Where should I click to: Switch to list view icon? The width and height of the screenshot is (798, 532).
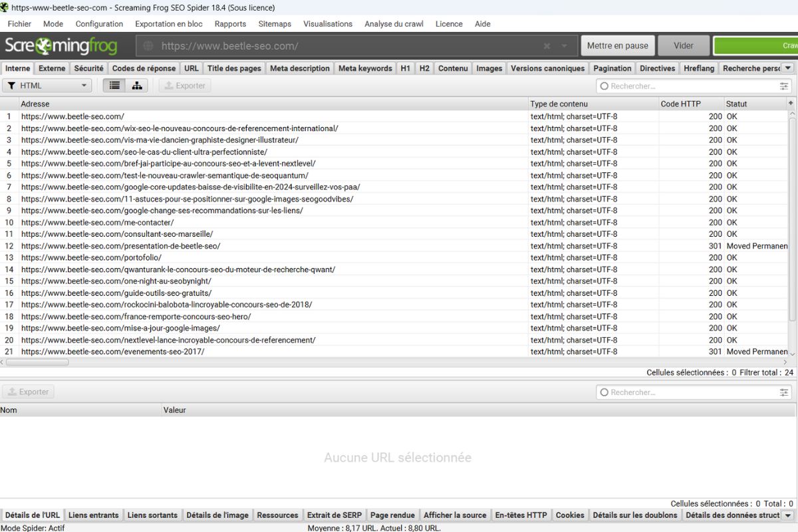click(x=115, y=86)
